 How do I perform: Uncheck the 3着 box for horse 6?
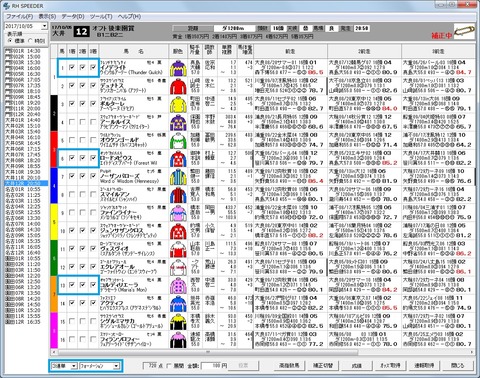pos(93,158)
